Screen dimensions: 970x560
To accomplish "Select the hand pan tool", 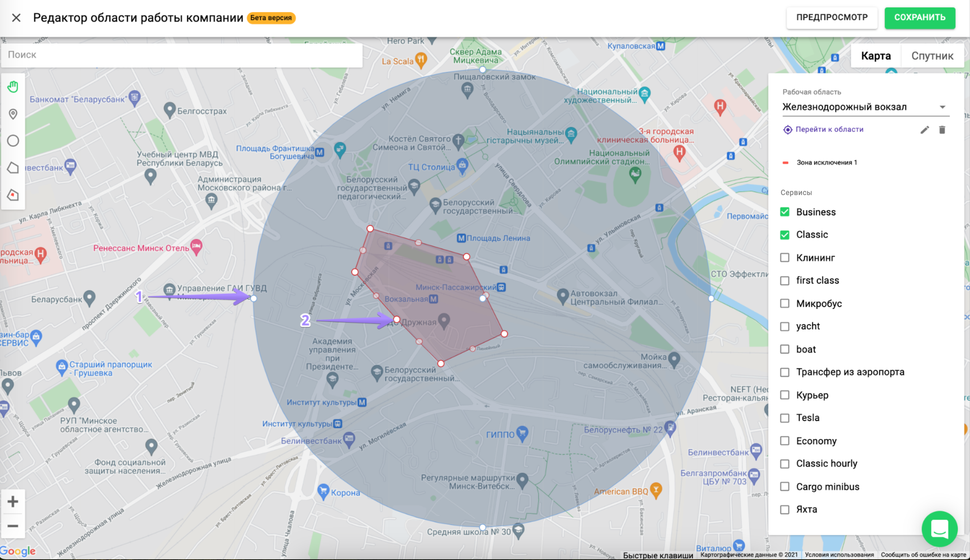I will pyautogui.click(x=13, y=87).
